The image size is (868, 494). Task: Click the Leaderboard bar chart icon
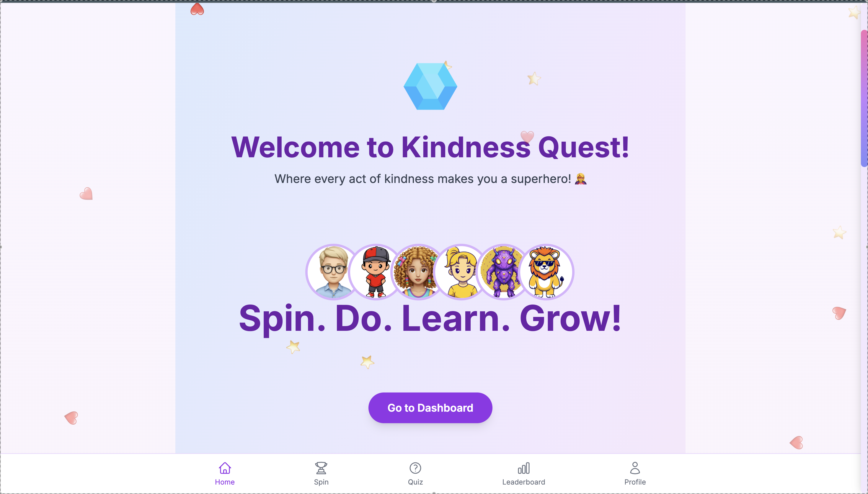523,468
